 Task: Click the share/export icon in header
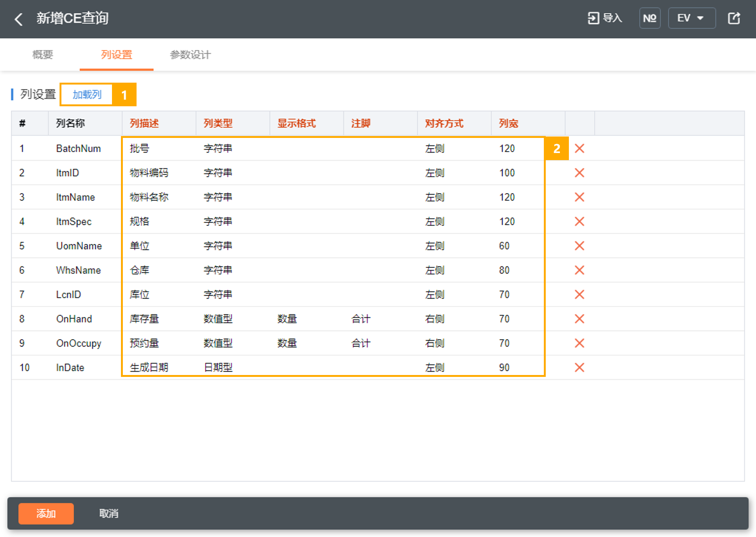click(734, 18)
